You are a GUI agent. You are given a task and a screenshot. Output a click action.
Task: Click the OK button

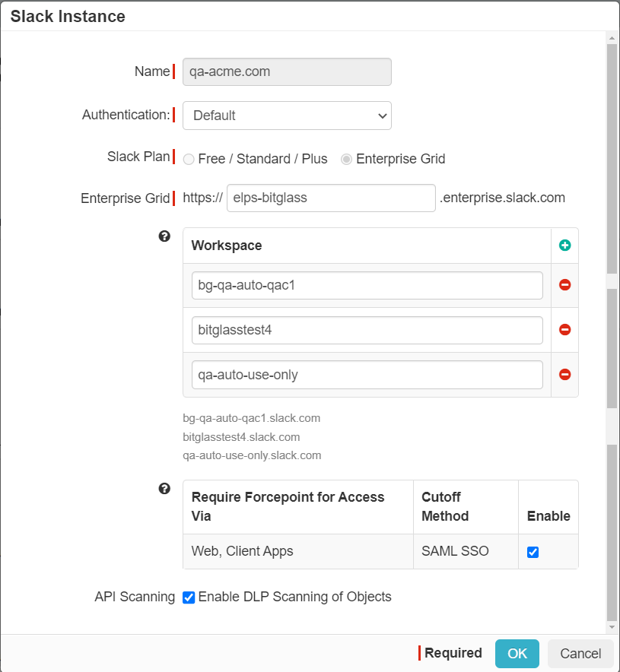coord(517,654)
